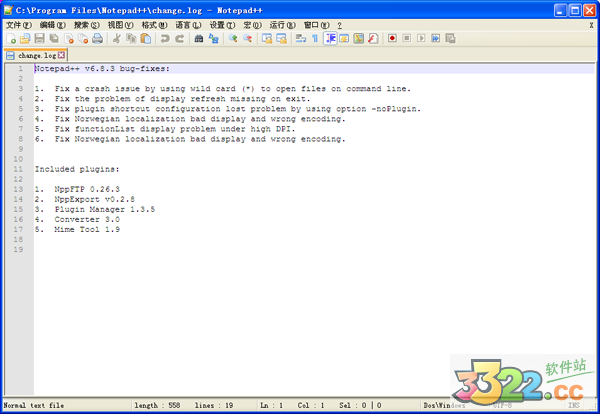Open the 搜索(S) menu
This screenshot has height=414, width=600.
[x=87, y=25]
